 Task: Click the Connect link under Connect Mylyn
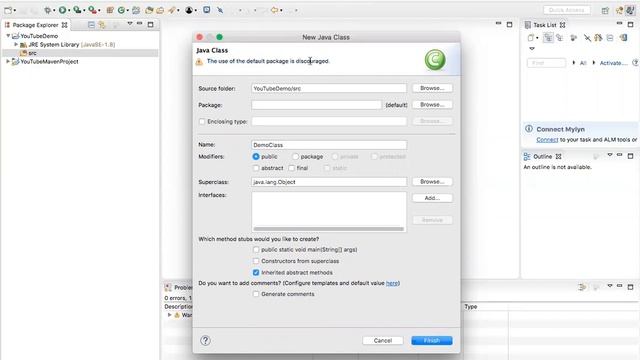click(x=547, y=140)
